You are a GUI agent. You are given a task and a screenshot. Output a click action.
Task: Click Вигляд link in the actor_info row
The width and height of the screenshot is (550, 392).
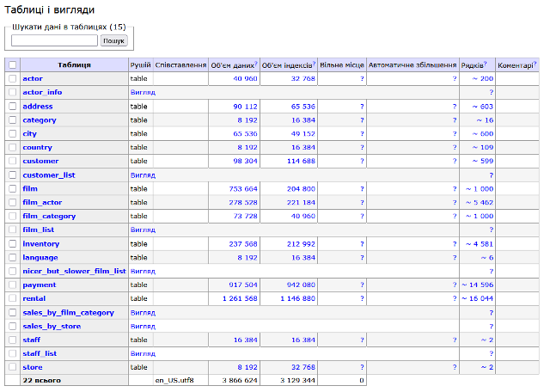coord(143,92)
